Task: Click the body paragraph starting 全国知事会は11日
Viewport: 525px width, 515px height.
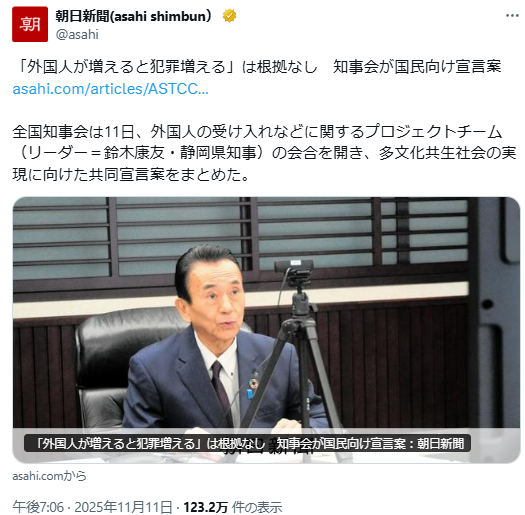Action: tap(264, 153)
